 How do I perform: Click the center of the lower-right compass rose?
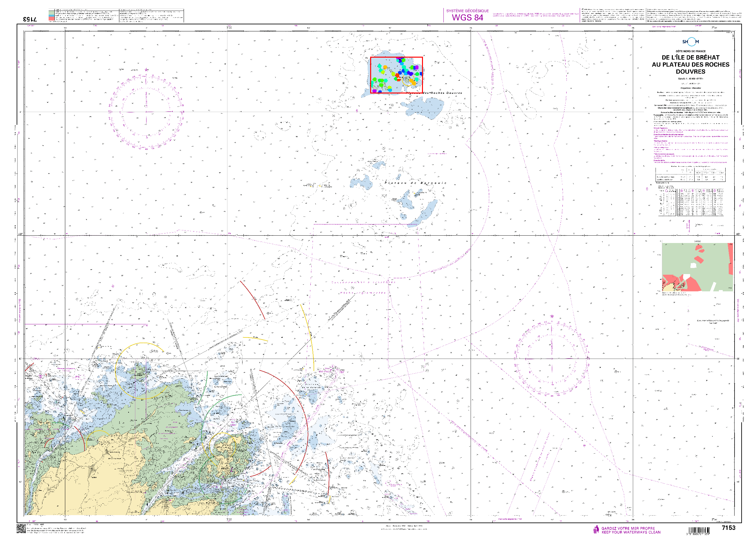[552, 359]
